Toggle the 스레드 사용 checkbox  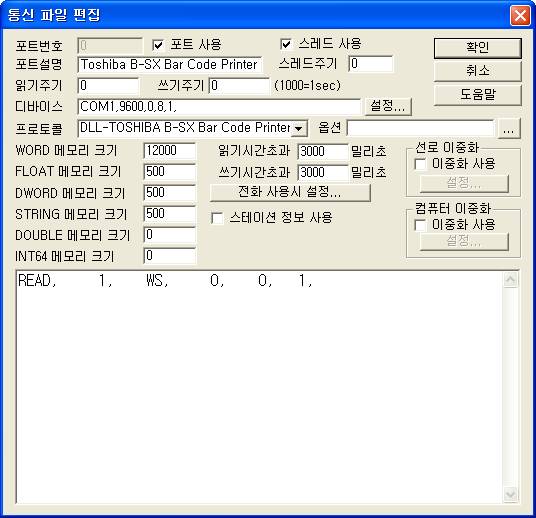pos(286,44)
